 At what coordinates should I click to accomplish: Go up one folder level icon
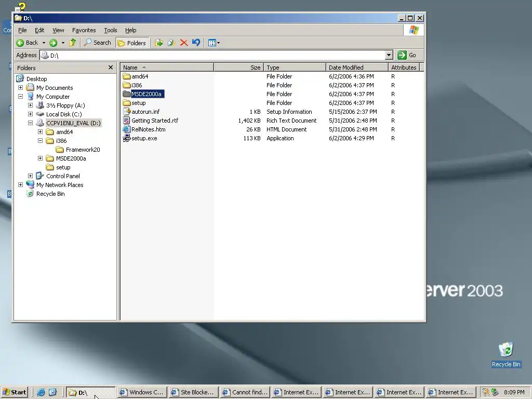tap(73, 43)
